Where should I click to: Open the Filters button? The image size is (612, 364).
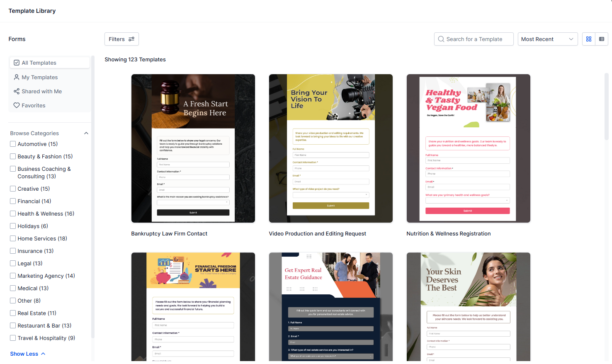click(x=121, y=39)
